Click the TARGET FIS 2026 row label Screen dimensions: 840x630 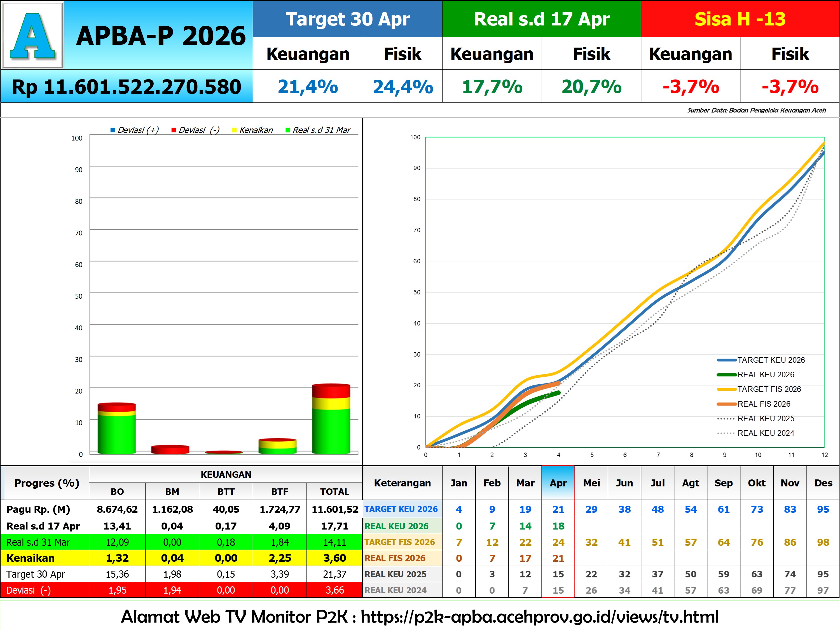click(399, 542)
